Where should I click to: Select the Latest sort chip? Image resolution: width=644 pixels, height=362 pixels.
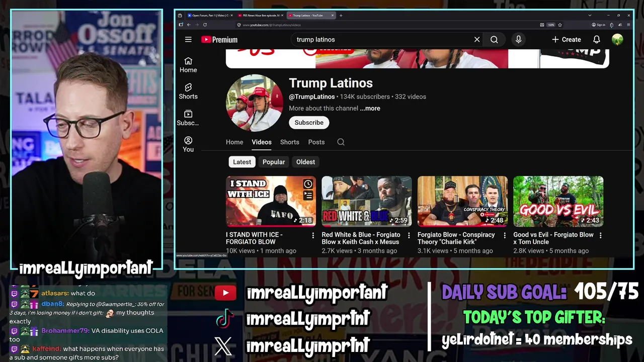tap(242, 162)
